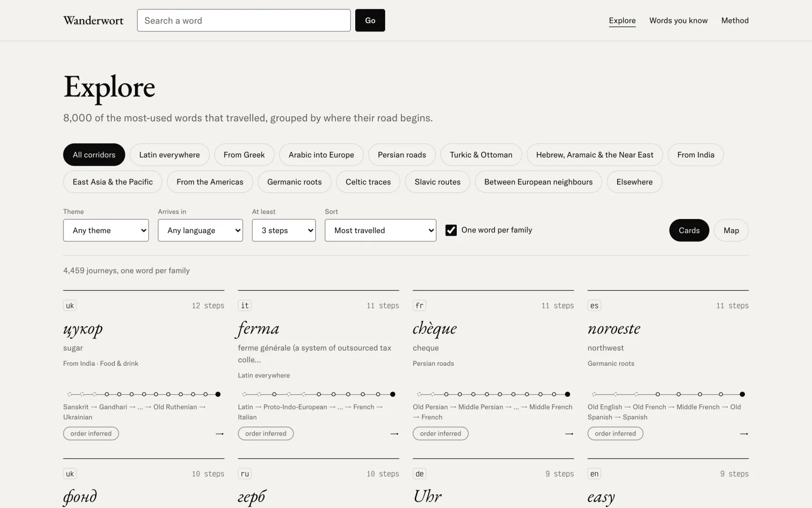Go to Explore in top navigation
Viewport: 812px width, 508px height.
coord(622,20)
